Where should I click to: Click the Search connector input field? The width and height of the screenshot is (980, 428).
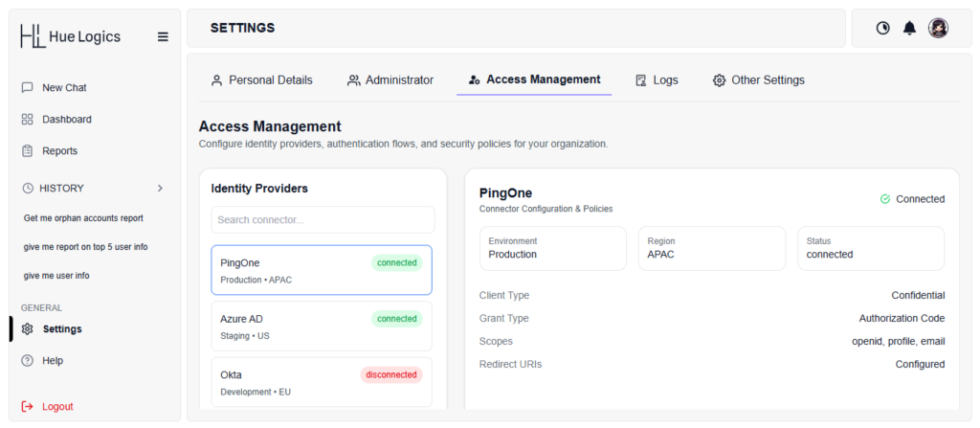click(323, 220)
